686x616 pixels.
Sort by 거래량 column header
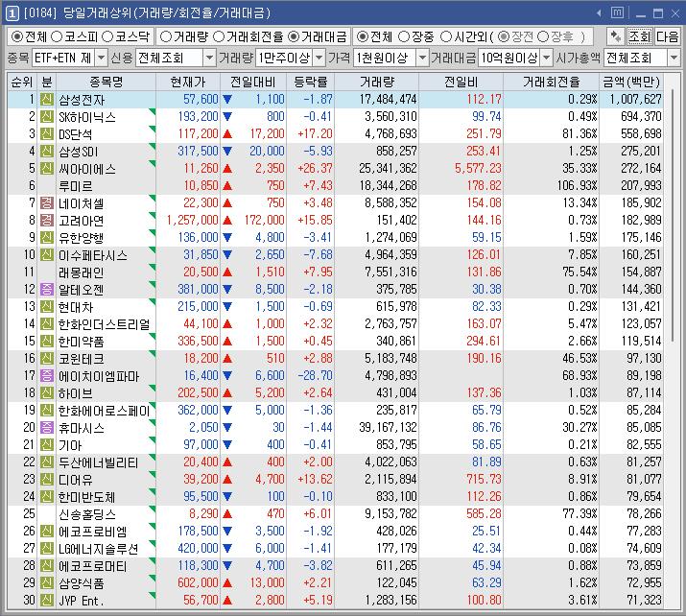pyautogui.click(x=377, y=82)
